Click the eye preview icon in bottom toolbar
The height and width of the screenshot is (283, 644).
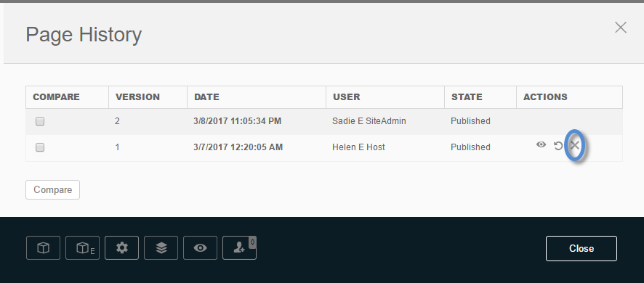[x=200, y=247]
